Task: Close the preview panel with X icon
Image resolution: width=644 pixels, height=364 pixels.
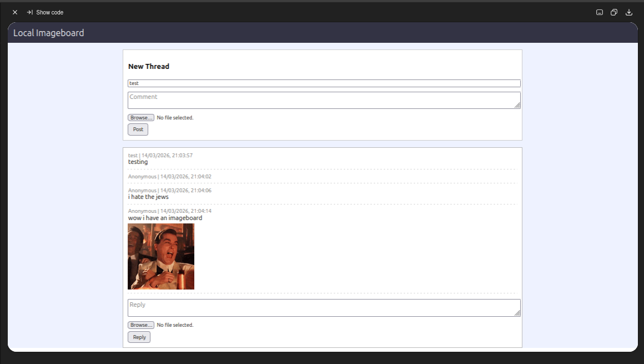Action: [15, 12]
